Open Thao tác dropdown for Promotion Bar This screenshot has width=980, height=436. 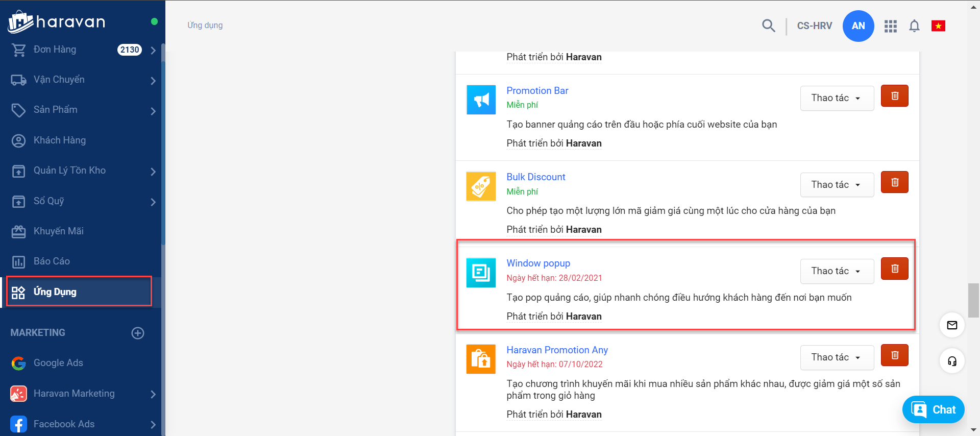[837, 98]
